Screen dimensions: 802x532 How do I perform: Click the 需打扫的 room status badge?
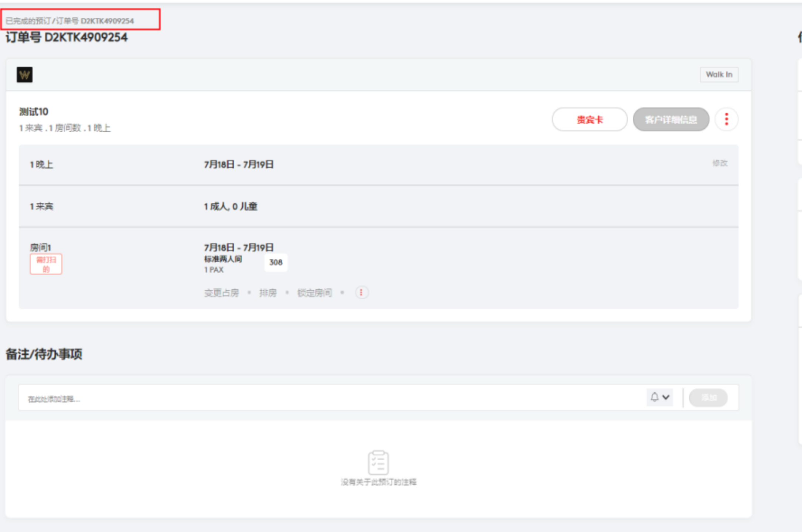click(46, 264)
